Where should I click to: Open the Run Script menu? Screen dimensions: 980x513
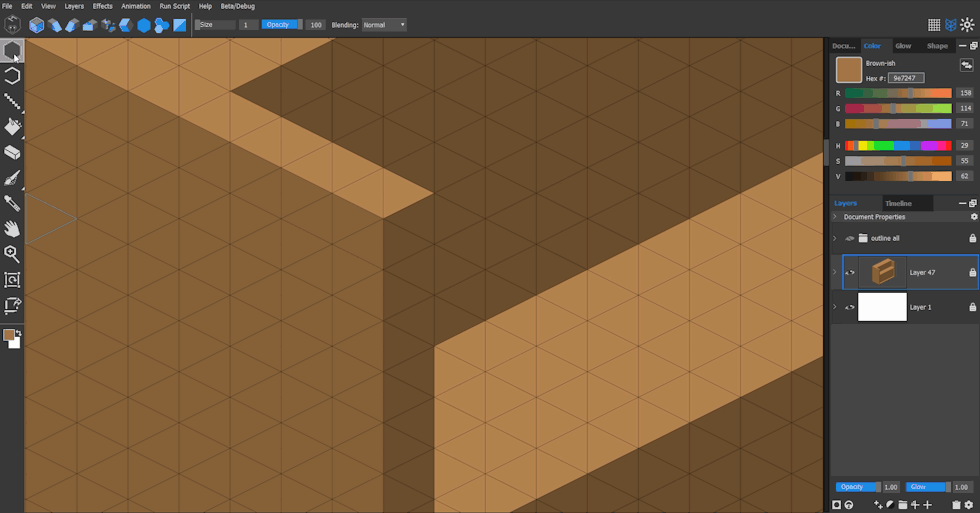[x=174, y=6]
